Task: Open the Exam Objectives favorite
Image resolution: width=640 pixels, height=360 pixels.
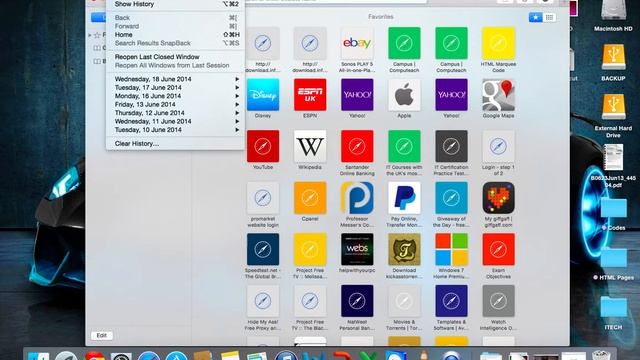Action: pyautogui.click(x=498, y=249)
